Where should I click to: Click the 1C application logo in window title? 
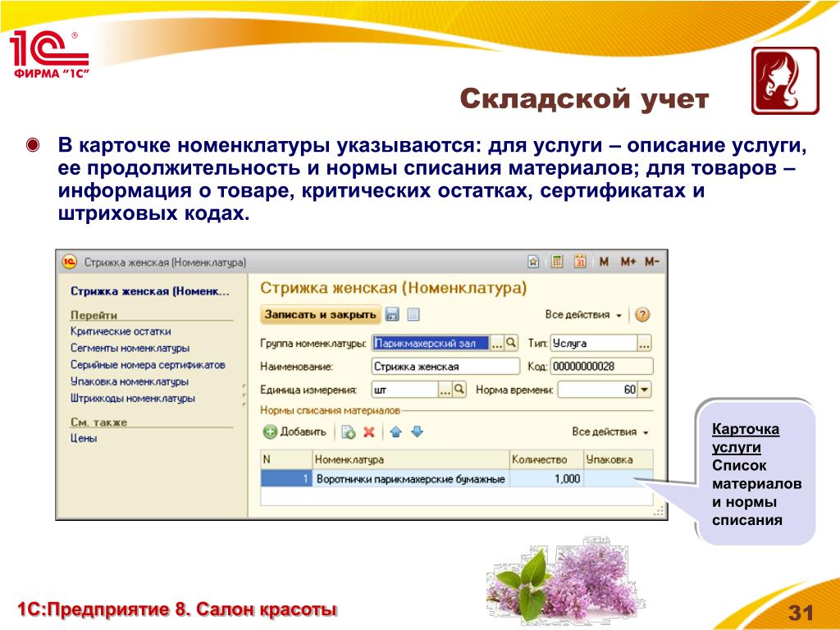[70, 262]
